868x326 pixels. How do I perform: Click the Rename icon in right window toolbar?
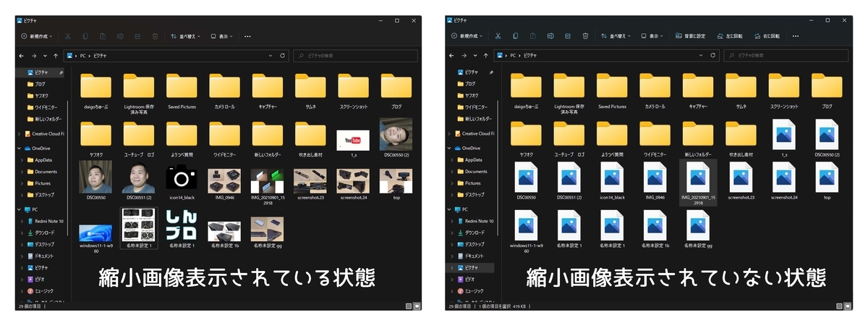(x=550, y=35)
